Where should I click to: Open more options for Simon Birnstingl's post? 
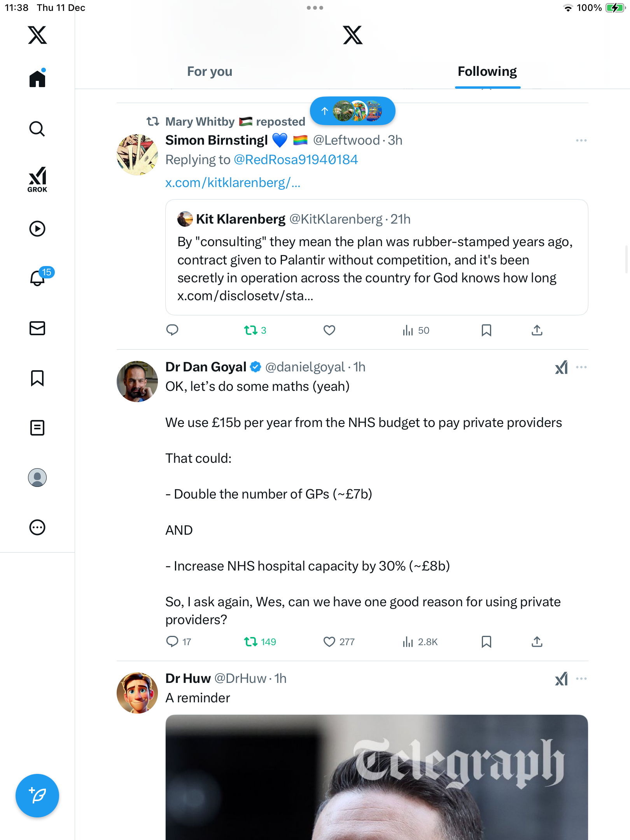581,140
